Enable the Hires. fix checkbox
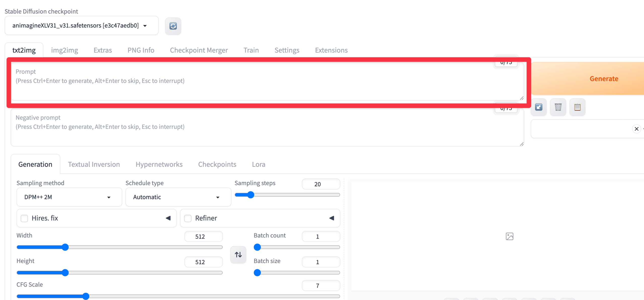This screenshot has height=300, width=644. [x=24, y=218]
